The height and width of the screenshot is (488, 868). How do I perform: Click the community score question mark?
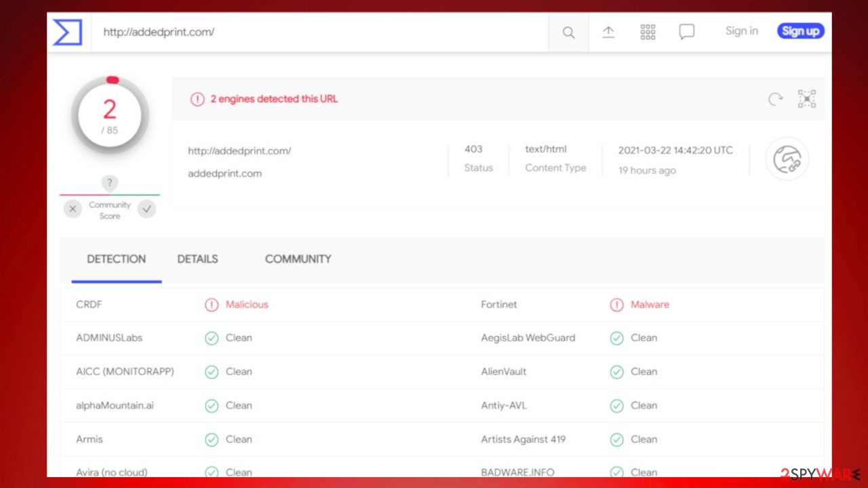point(109,183)
